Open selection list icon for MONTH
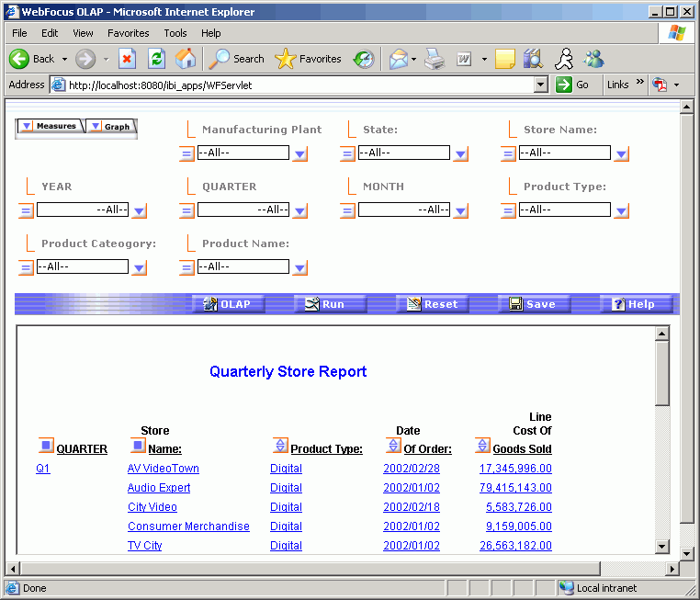The width and height of the screenshot is (700, 600). pyautogui.click(x=347, y=210)
